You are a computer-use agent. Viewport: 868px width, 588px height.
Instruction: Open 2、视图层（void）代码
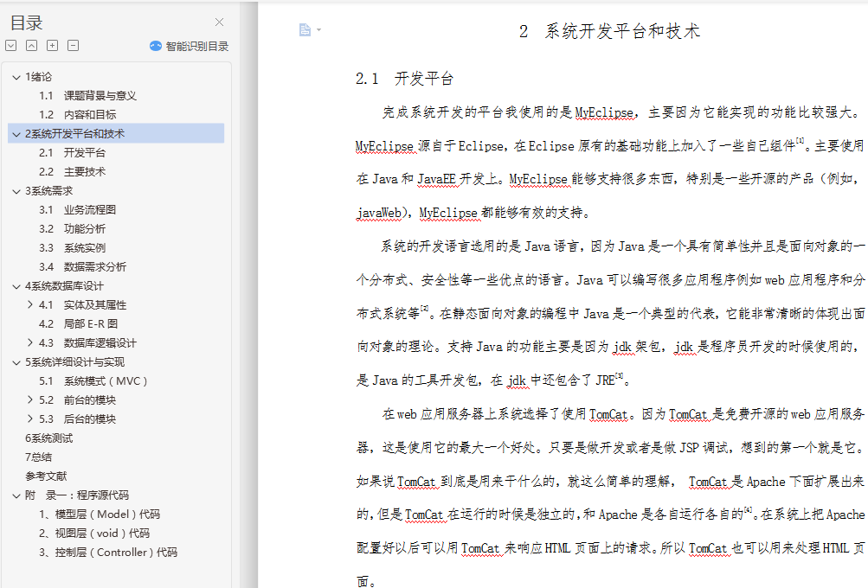coord(94,534)
